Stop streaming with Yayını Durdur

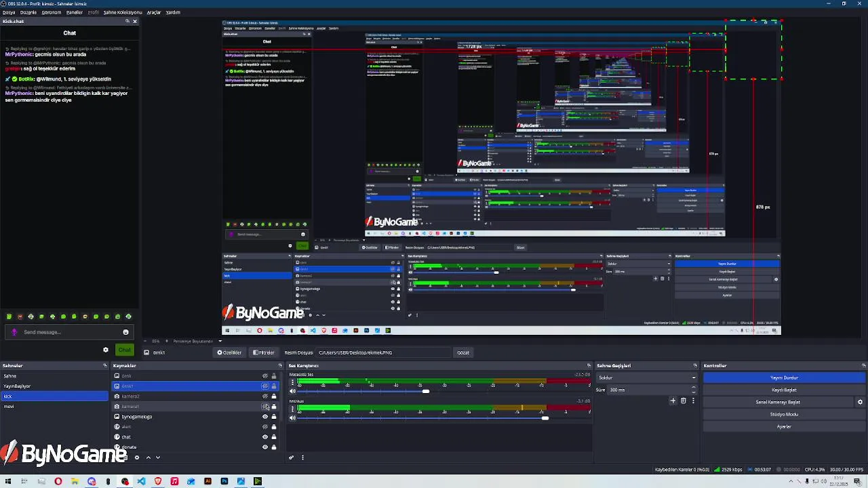pos(785,378)
